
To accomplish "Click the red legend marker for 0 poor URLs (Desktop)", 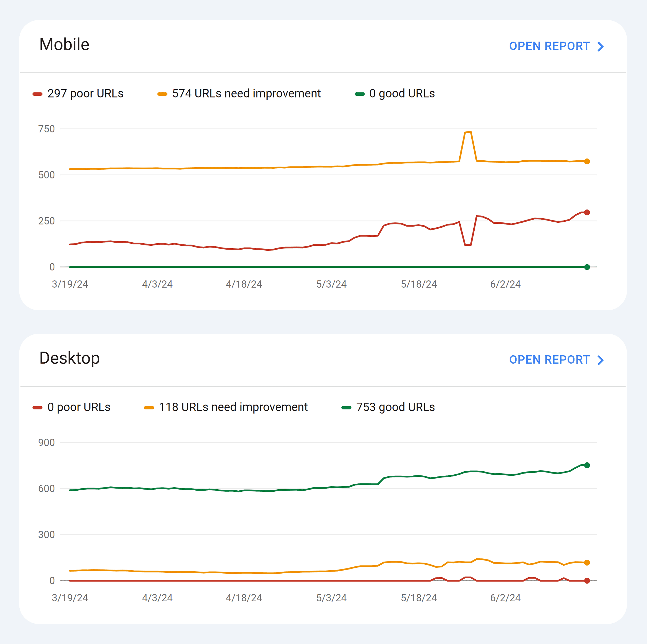I will tap(38, 407).
